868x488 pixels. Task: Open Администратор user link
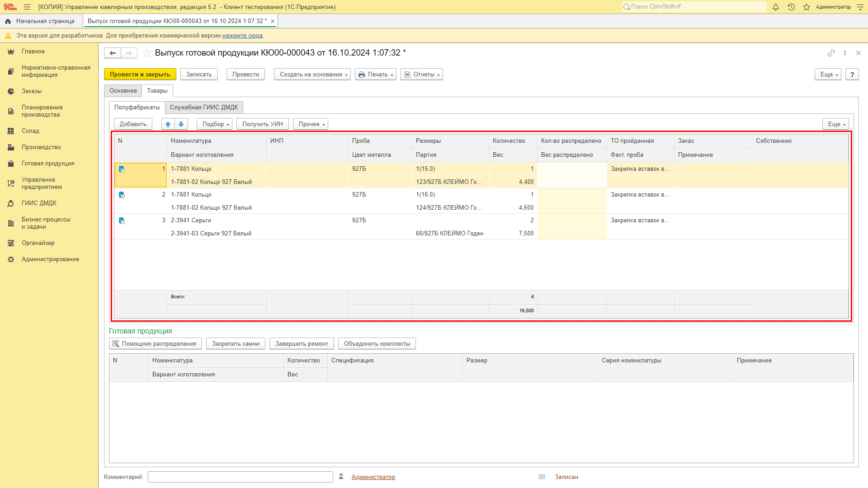coord(373,477)
